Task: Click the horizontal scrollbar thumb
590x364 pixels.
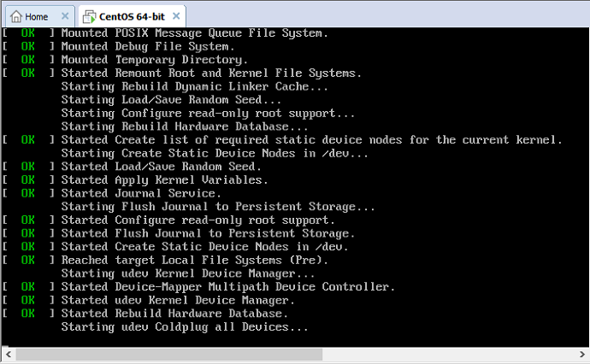Action: (168, 355)
